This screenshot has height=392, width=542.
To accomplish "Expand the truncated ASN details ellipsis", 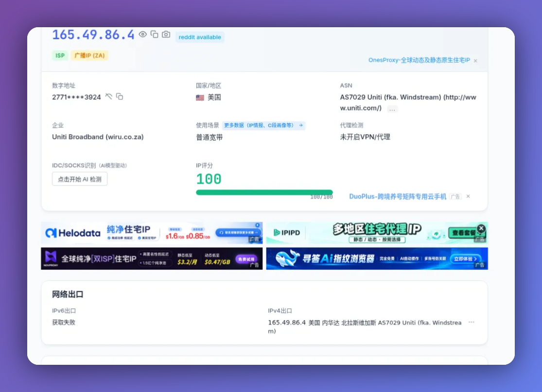I will (x=392, y=109).
